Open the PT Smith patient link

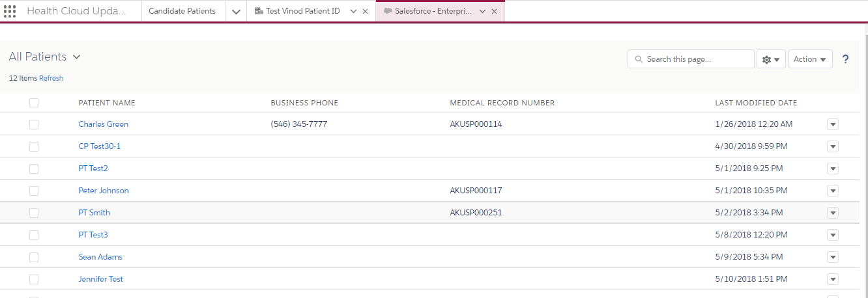[x=94, y=213]
